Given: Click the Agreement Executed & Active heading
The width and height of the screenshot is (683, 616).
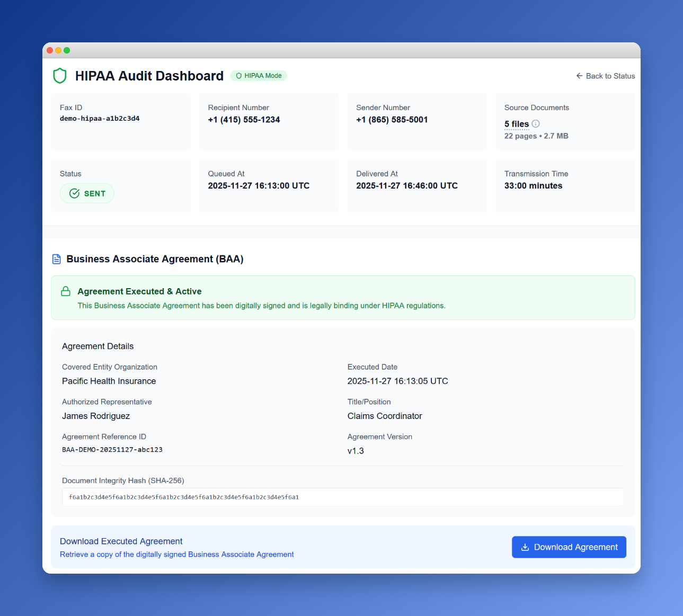Looking at the screenshot, I should (139, 291).
